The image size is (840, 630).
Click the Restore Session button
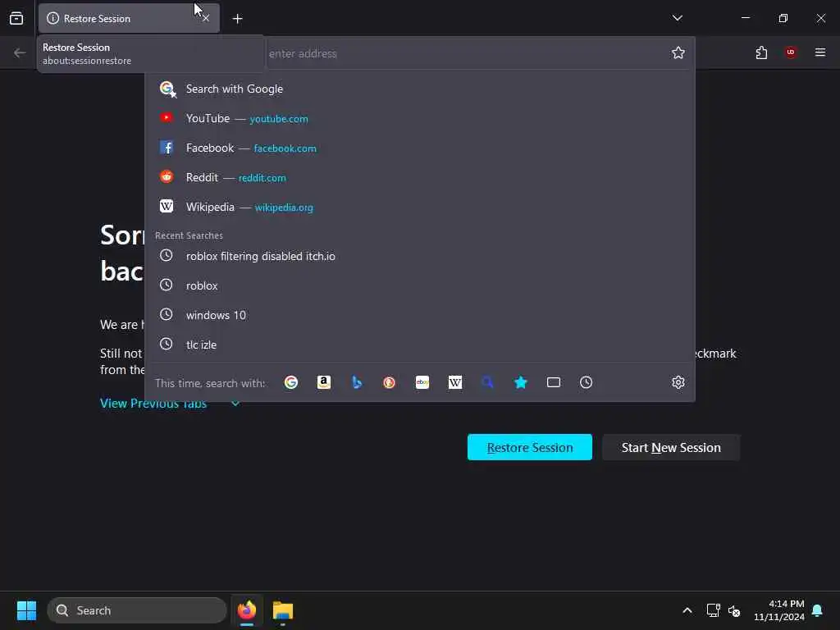pyautogui.click(x=530, y=447)
